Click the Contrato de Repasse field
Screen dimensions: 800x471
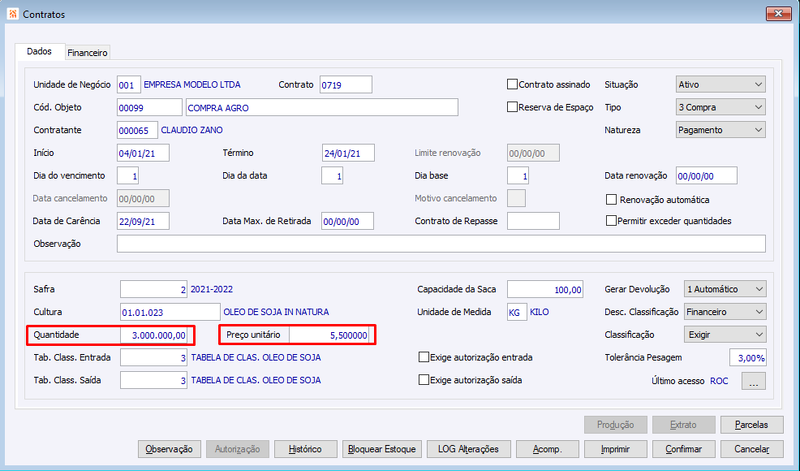coord(533,221)
